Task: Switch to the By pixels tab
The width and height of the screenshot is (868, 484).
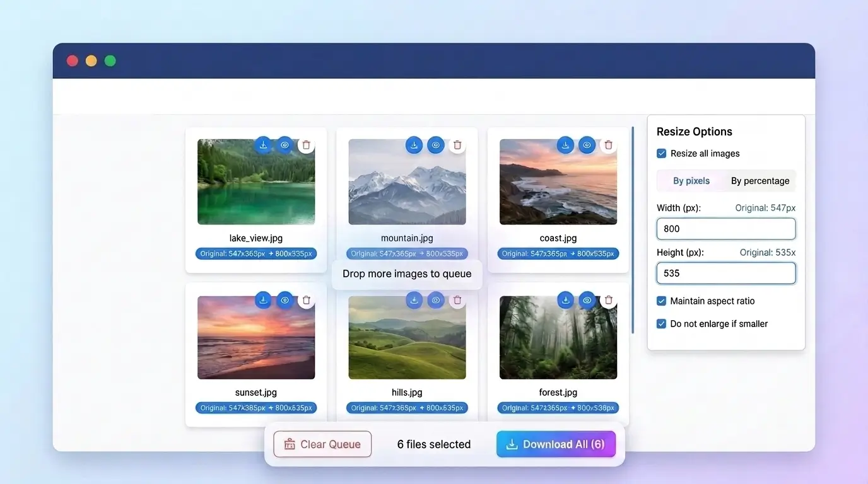Action: click(691, 181)
